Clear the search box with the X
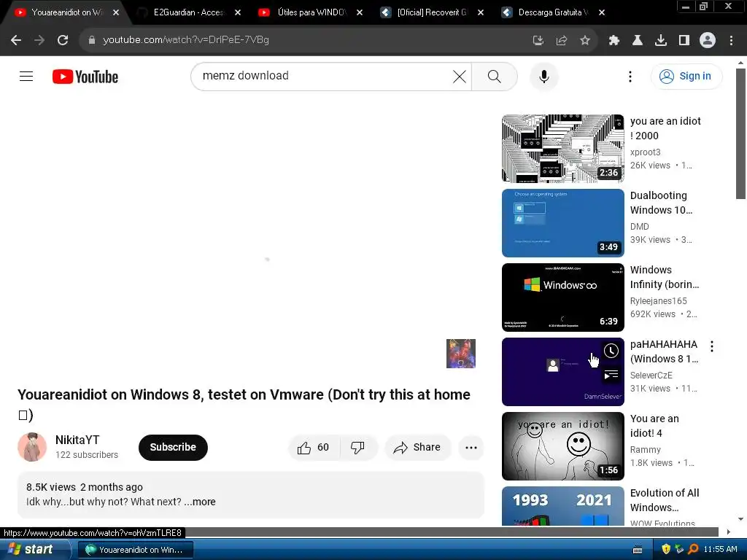 (460, 76)
